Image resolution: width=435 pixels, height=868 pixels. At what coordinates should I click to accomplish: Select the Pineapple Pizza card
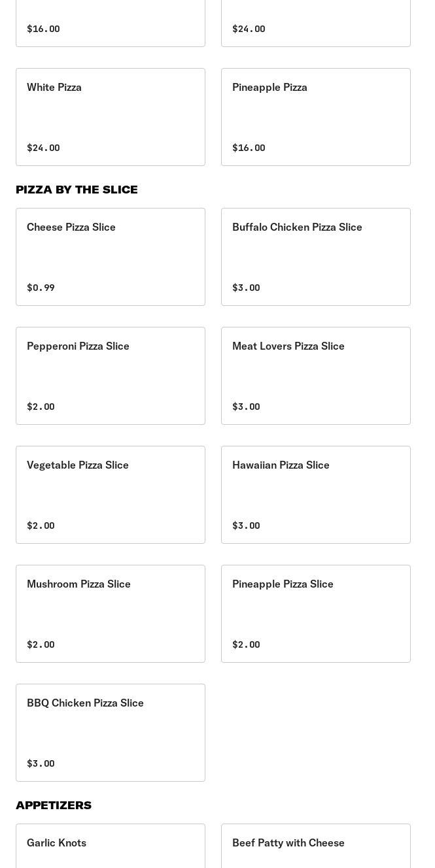pyautogui.click(x=316, y=116)
